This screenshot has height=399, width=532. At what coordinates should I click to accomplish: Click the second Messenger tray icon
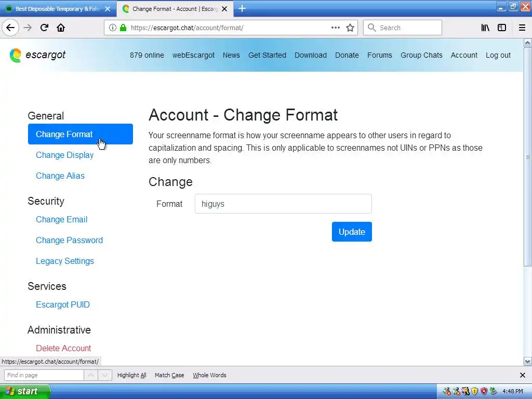[456, 392]
